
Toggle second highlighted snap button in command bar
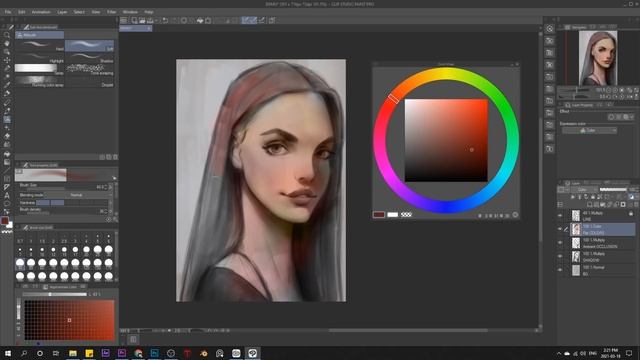click(253, 20)
